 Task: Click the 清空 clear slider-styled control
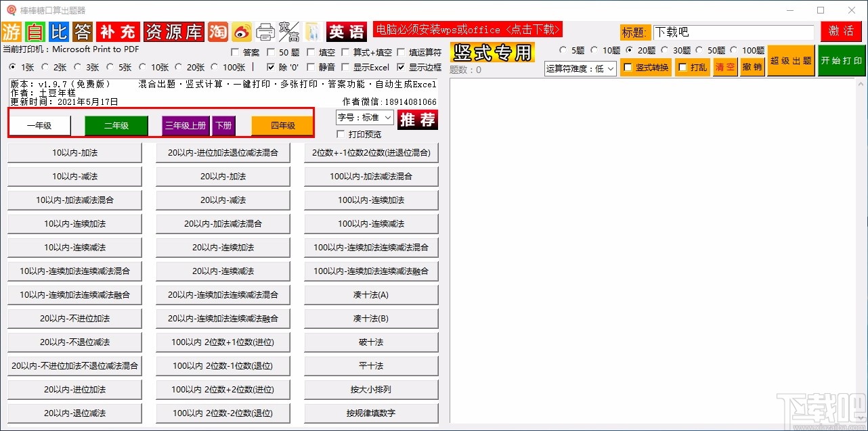(725, 66)
